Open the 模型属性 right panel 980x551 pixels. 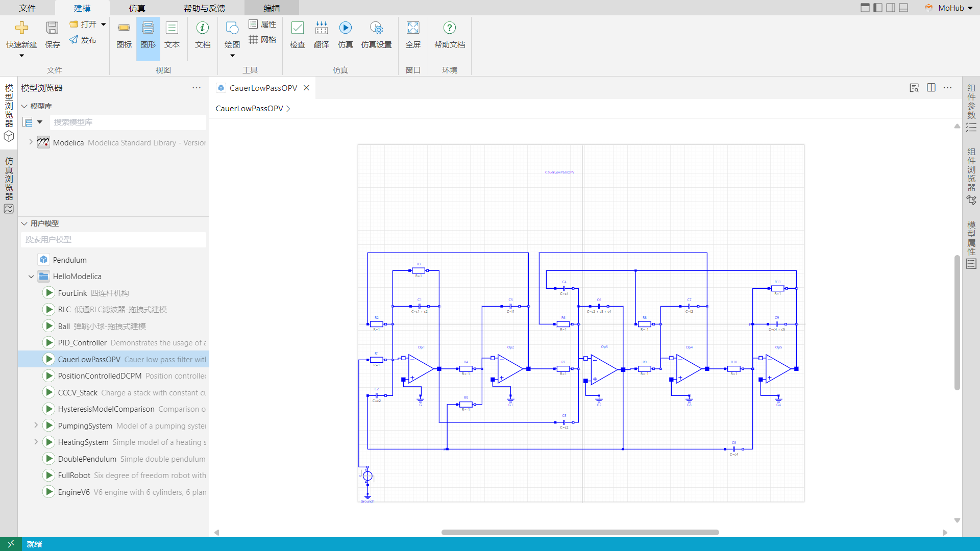click(971, 244)
